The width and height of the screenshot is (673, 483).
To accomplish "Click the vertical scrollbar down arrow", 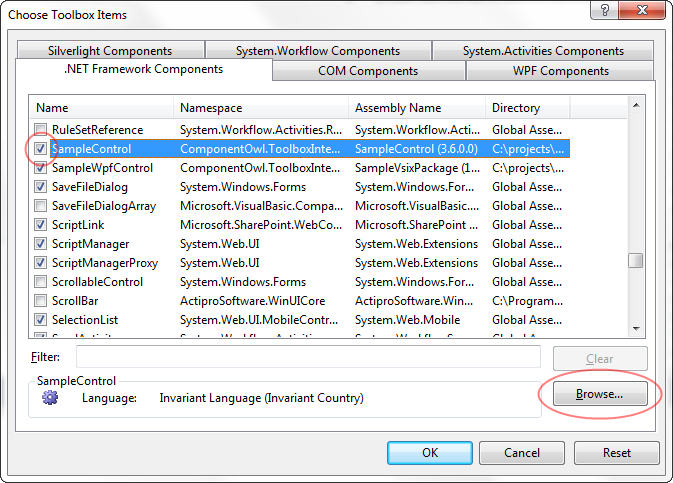I will coord(635,327).
